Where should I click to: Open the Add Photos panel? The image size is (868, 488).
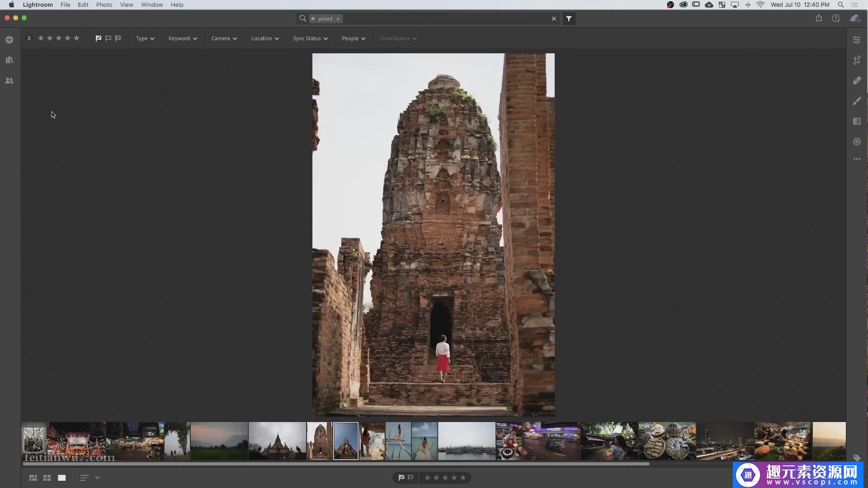[9, 40]
